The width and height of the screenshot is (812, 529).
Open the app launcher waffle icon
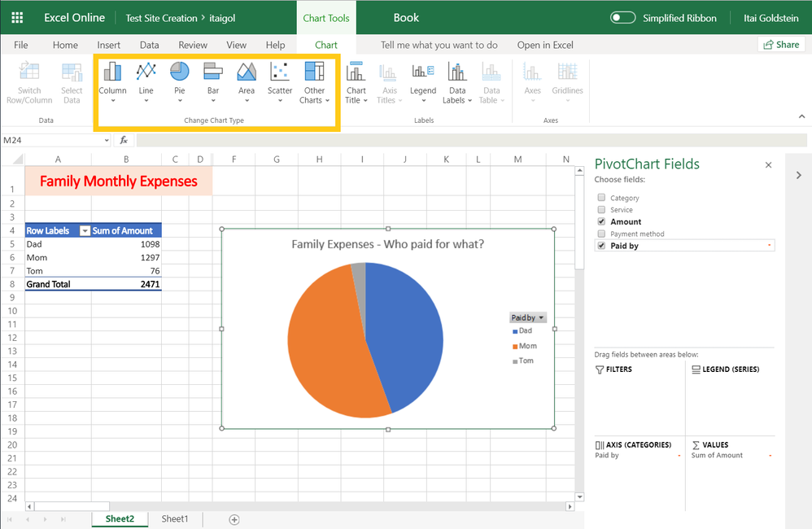(17, 18)
